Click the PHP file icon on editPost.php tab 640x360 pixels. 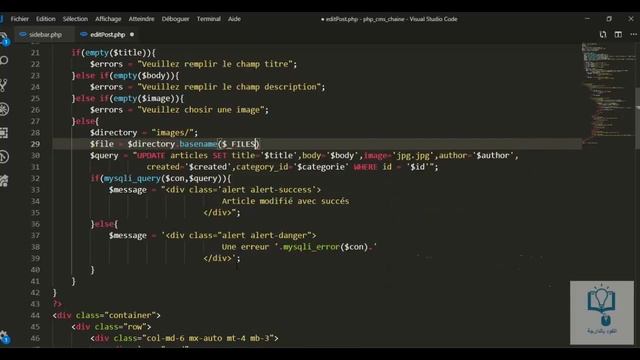pos(84,35)
